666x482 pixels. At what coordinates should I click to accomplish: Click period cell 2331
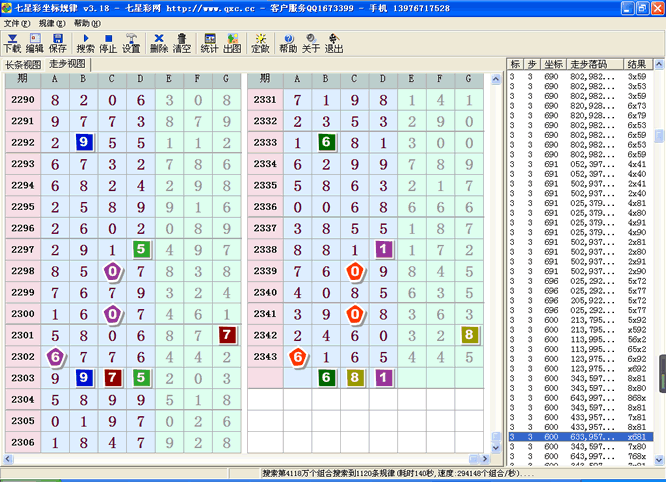265,100
